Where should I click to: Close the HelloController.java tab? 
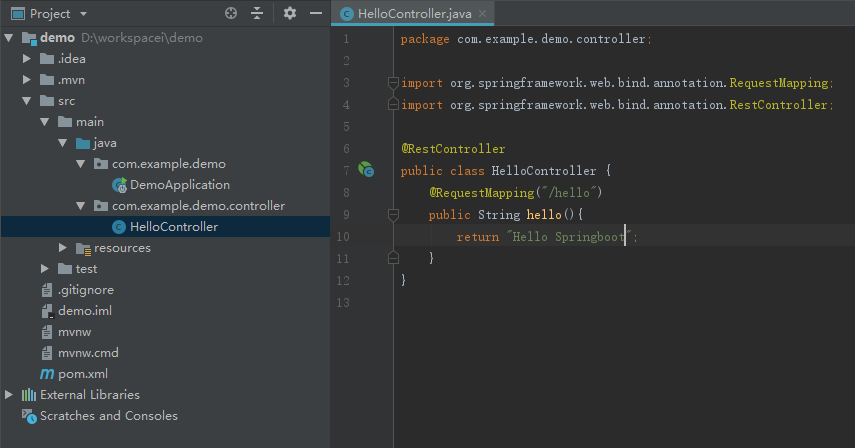click(x=483, y=14)
